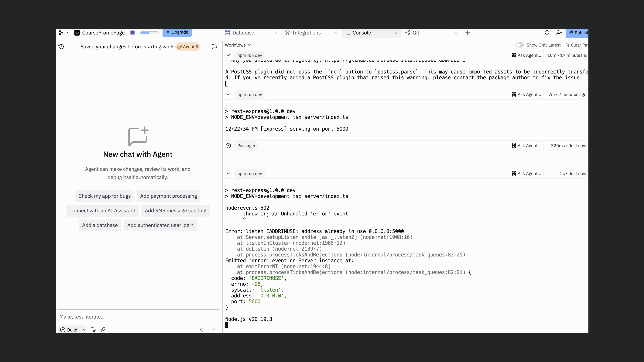Toggle Show Only Latest switch
The width and height of the screenshot is (644, 362).
coord(519,45)
